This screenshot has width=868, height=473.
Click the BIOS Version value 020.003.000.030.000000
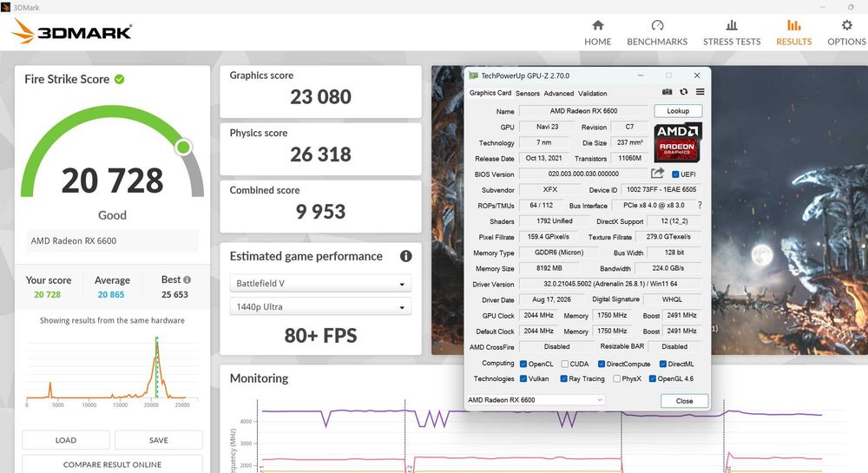[x=583, y=174]
